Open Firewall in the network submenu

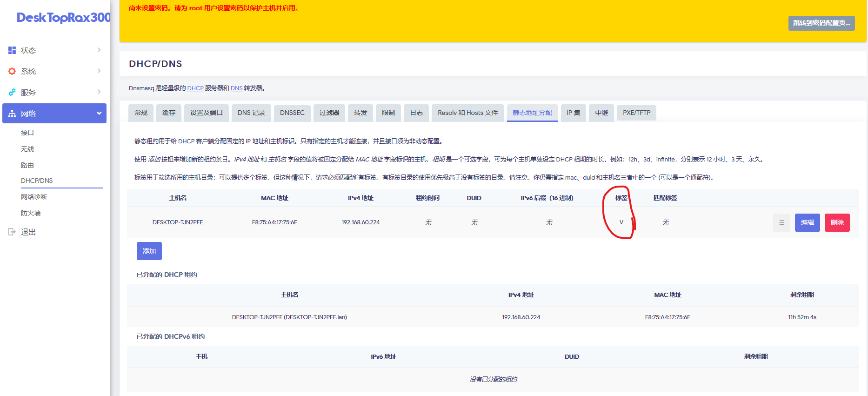click(31, 213)
